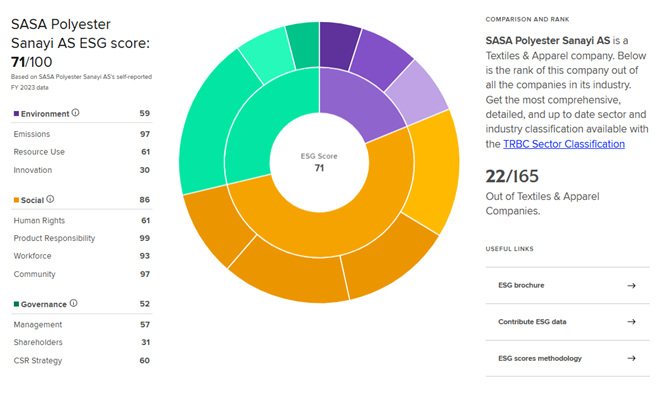The width and height of the screenshot is (661, 398).
Task: Click the arrow beside Contribute ESG data
Action: pyautogui.click(x=631, y=322)
